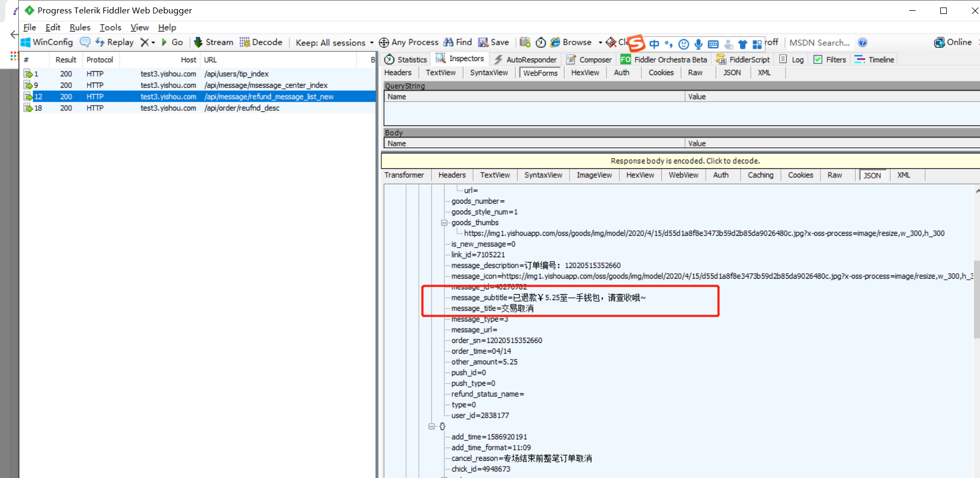Open the Tools menu
Image resolution: width=980 pixels, height=478 pixels.
tap(110, 27)
